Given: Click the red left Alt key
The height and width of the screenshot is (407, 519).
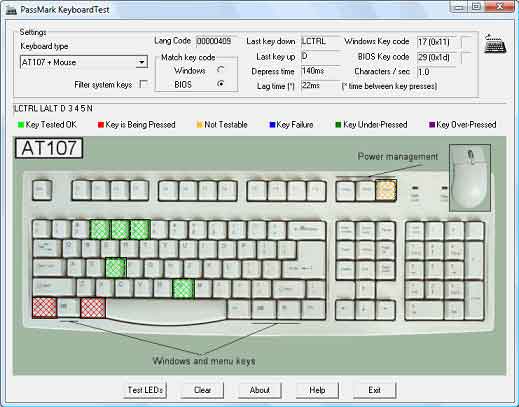Looking at the screenshot, I should pos(93,308).
